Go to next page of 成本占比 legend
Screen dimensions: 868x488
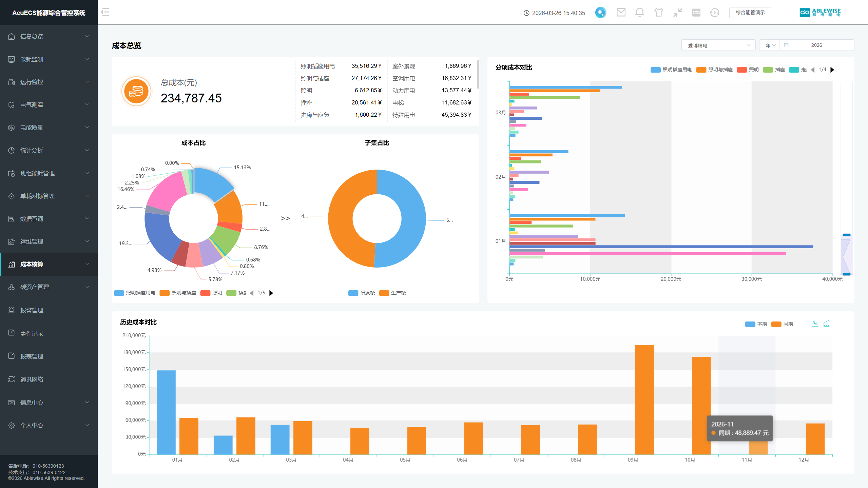tap(271, 293)
